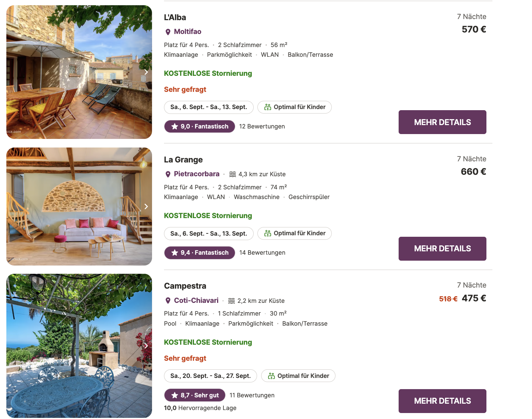Viewport: 532px width, 419px height.
Task: Click the La Grange living room thumbnail
Action: (79, 207)
